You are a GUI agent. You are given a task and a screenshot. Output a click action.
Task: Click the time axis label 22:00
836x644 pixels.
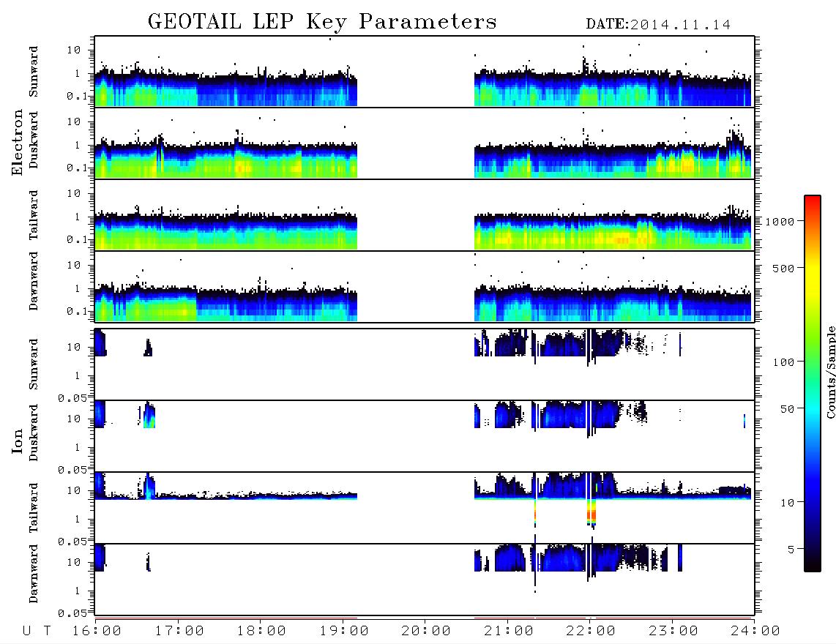tap(591, 632)
